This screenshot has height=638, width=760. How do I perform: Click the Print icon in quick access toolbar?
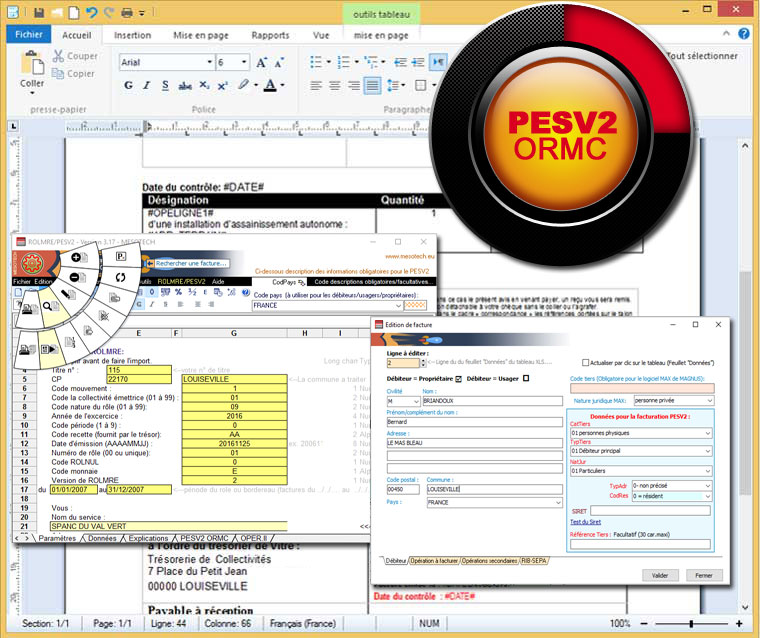[127, 13]
